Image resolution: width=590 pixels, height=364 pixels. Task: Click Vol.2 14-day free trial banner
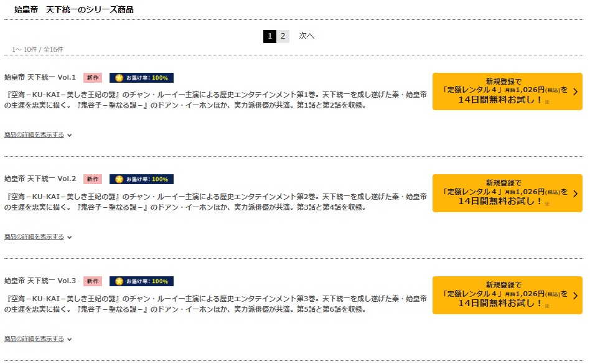[x=507, y=194]
